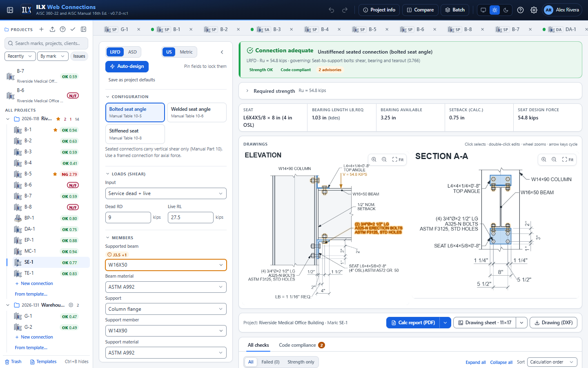This screenshot has width=588, height=368.
Task: Click the question-mark icon in the Projects header
Action: [62, 29]
